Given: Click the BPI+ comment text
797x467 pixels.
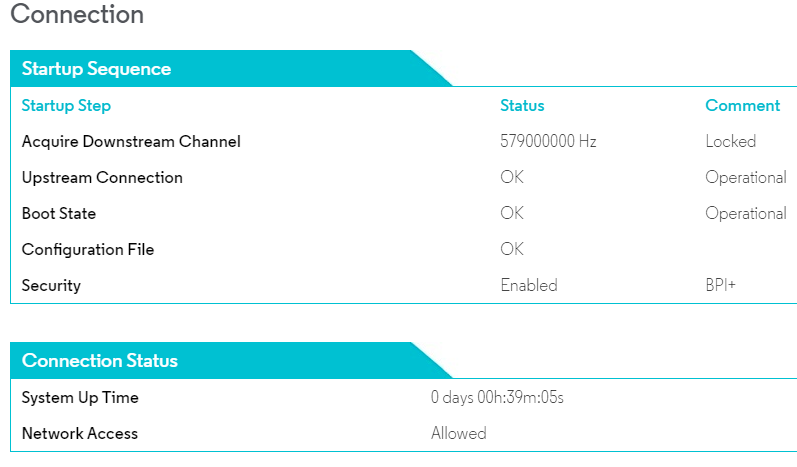Looking at the screenshot, I should 720,286.
